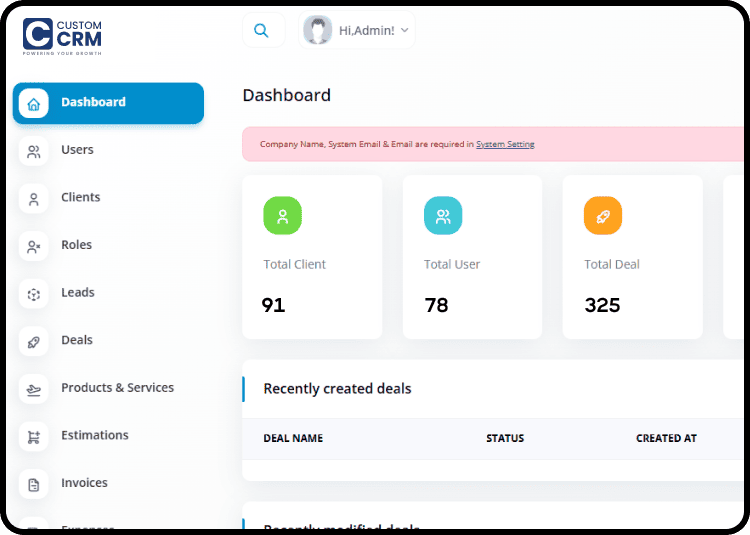Click the orange Total Deal icon
Viewport: 750px width, 535px height.
tap(603, 215)
